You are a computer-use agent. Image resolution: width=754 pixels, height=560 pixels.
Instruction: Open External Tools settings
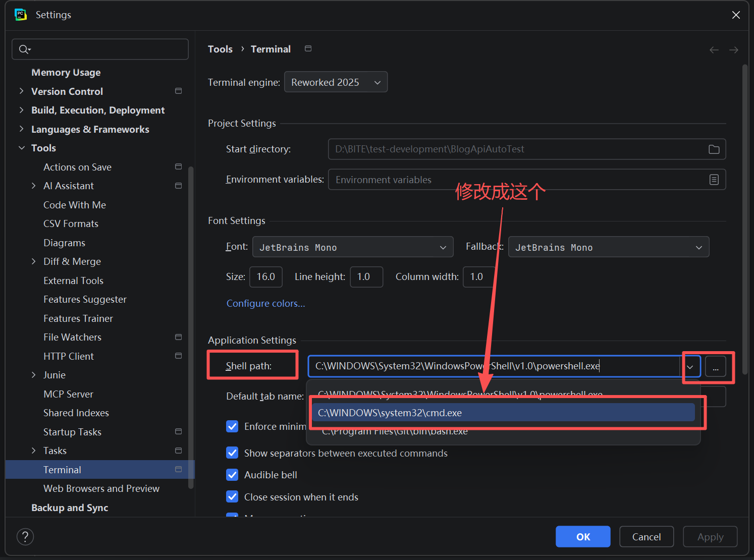[x=73, y=281]
